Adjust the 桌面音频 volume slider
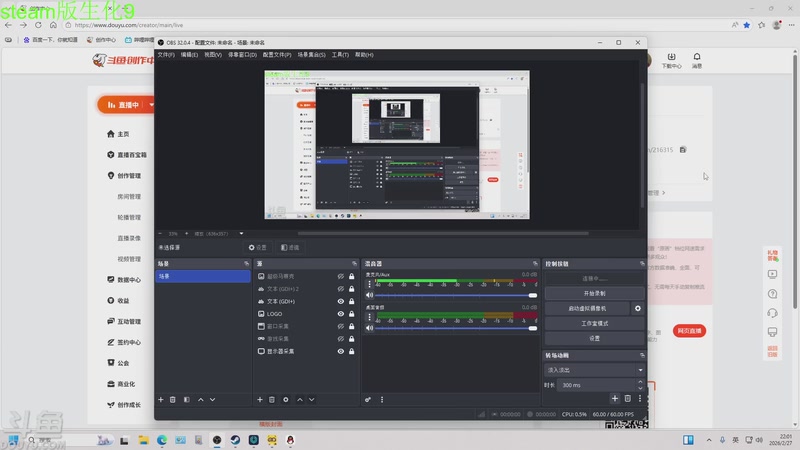The image size is (800, 450). coord(456,329)
